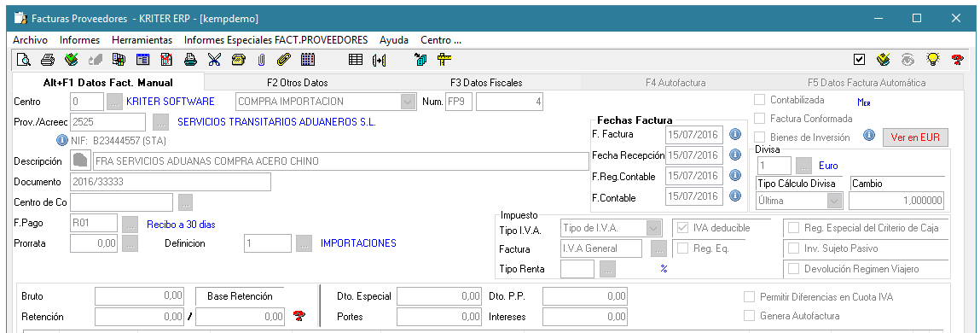The image size is (980, 333).
Task: Click the yellow ruler measuring icon
Action: (x=444, y=60)
